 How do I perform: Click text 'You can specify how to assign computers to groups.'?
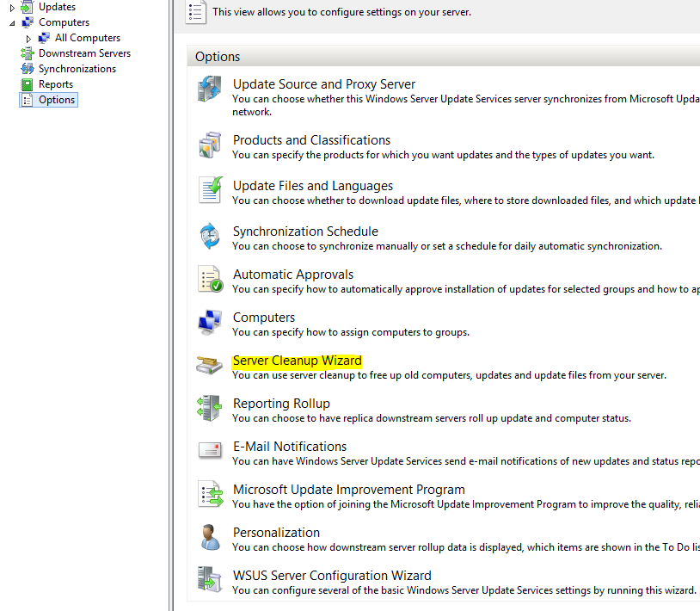tap(351, 332)
